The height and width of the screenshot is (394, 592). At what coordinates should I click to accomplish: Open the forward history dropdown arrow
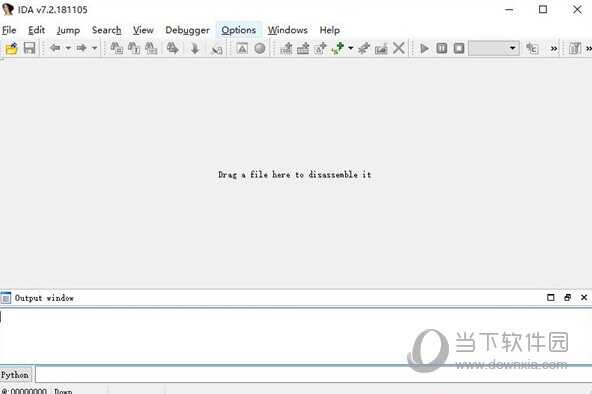point(94,48)
